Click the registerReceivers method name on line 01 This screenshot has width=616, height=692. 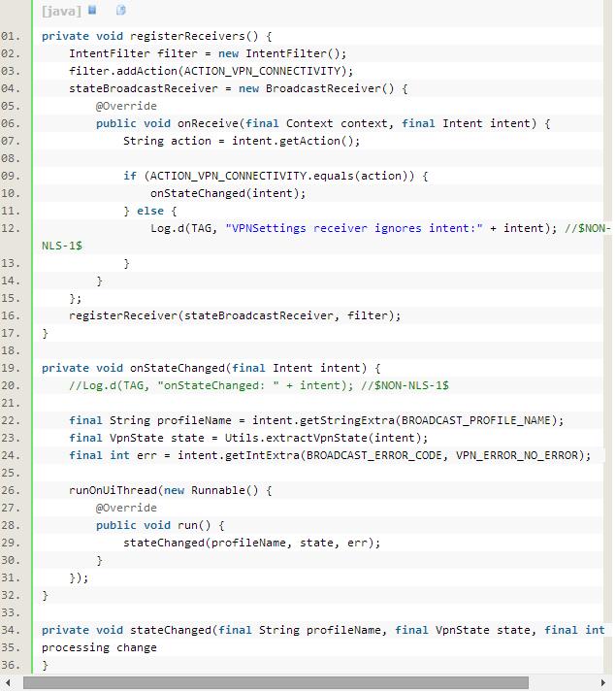coord(187,36)
